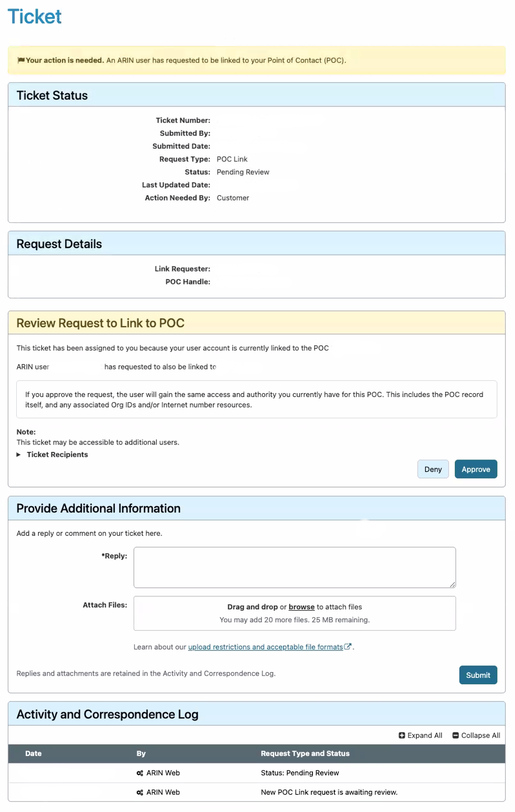Viewport: 515px width, 812px height.
Task: Click the Date column header
Action: (x=33, y=754)
